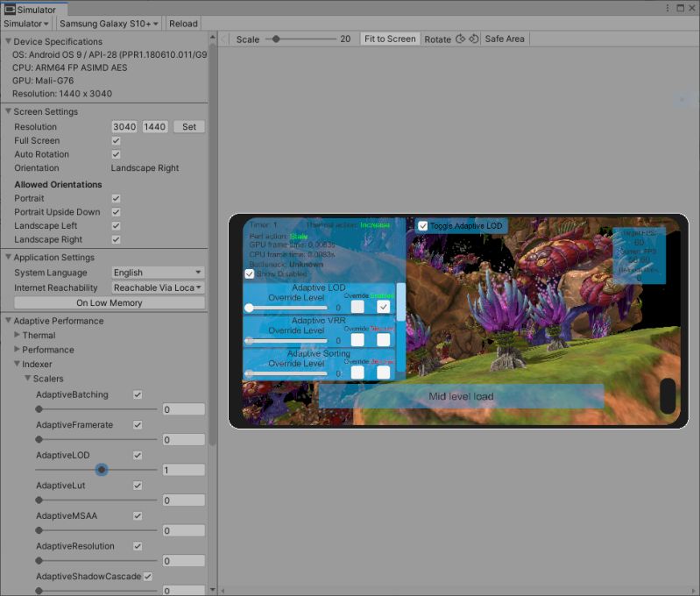This screenshot has width=700, height=596.
Task: Click left arrow beside Scale
Action: click(223, 39)
